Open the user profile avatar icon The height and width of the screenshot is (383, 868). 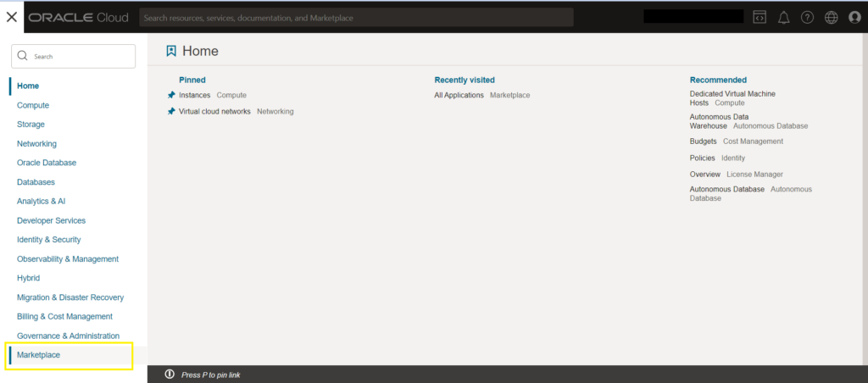coord(854,18)
